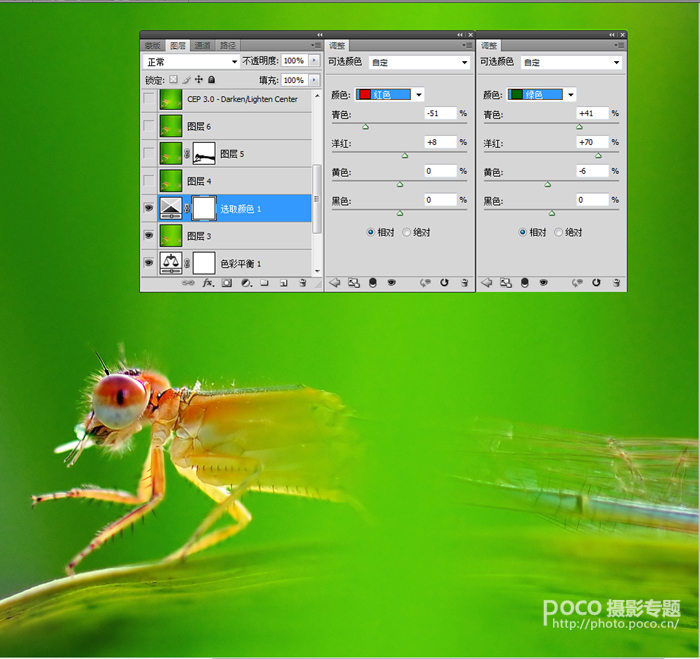Viewport: 700px width, 659px height.
Task: Switch to the 路径 tab
Action: [x=228, y=46]
